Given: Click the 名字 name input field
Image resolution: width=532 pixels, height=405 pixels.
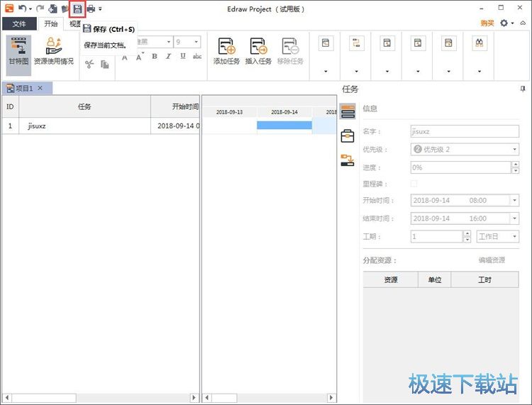Looking at the screenshot, I should (x=464, y=131).
